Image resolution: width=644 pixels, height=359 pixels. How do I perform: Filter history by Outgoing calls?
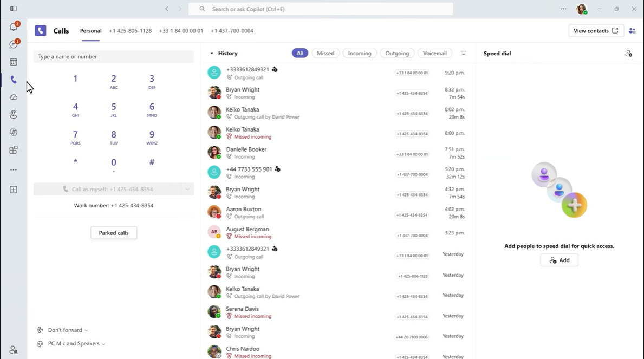coord(397,53)
